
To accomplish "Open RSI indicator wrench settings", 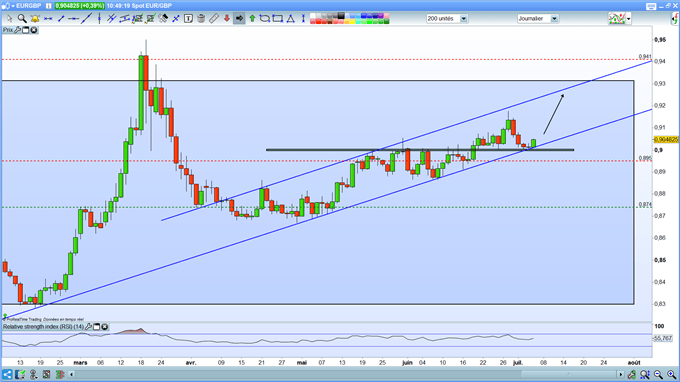I will coord(88,326).
